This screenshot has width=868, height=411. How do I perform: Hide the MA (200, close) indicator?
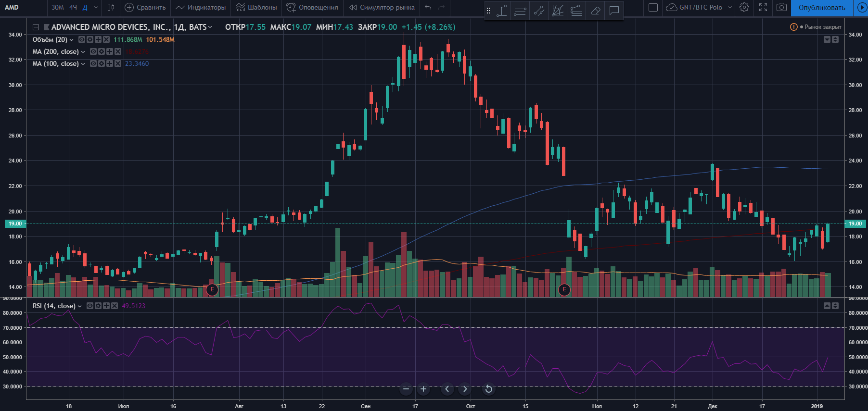click(93, 51)
